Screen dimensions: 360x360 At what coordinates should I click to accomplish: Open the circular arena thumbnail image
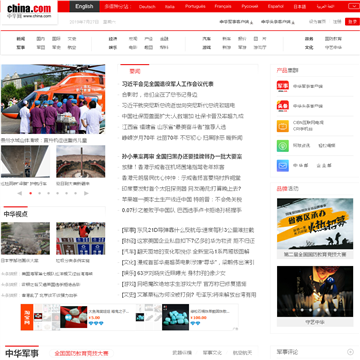(x=81, y=162)
